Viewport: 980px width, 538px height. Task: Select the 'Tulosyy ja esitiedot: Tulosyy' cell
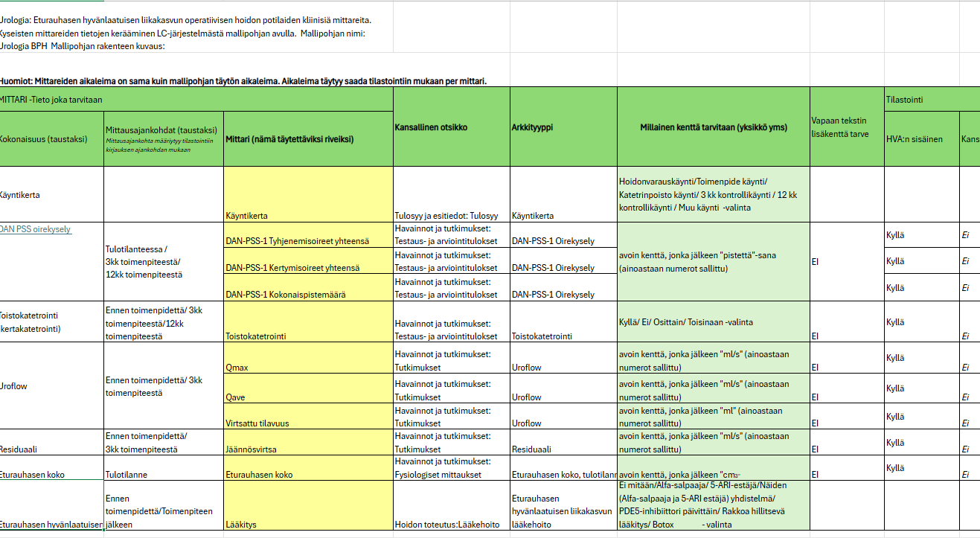pyautogui.click(x=451, y=194)
